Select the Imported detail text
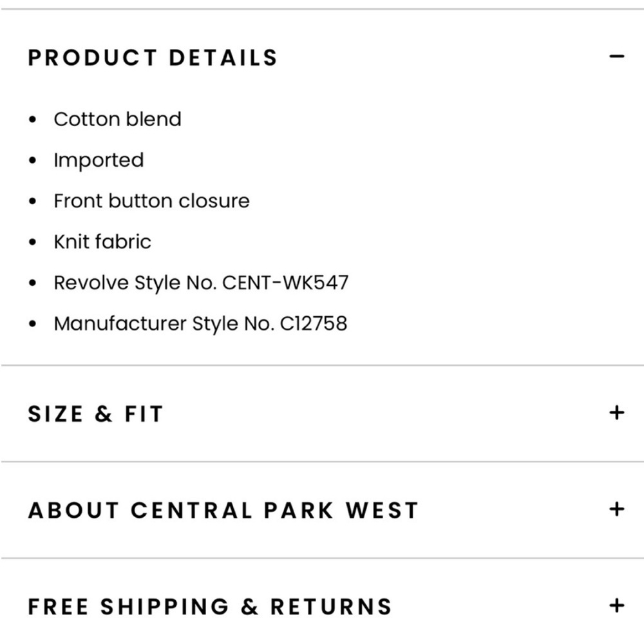 (99, 160)
